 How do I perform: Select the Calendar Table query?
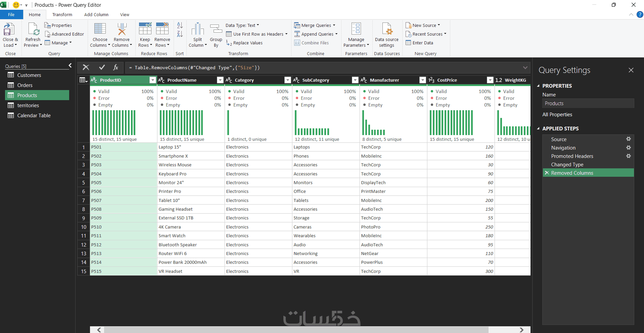pos(37,115)
